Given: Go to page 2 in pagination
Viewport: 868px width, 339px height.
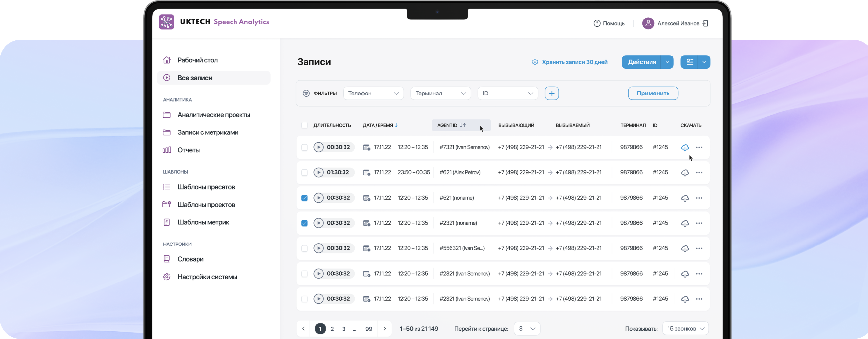Looking at the screenshot, I should [x=332, y=329].
